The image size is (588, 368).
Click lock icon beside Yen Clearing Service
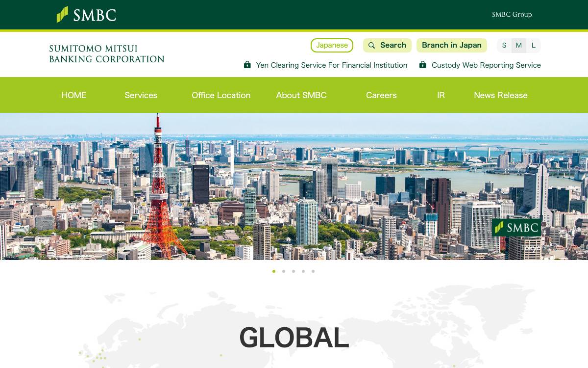247,65
